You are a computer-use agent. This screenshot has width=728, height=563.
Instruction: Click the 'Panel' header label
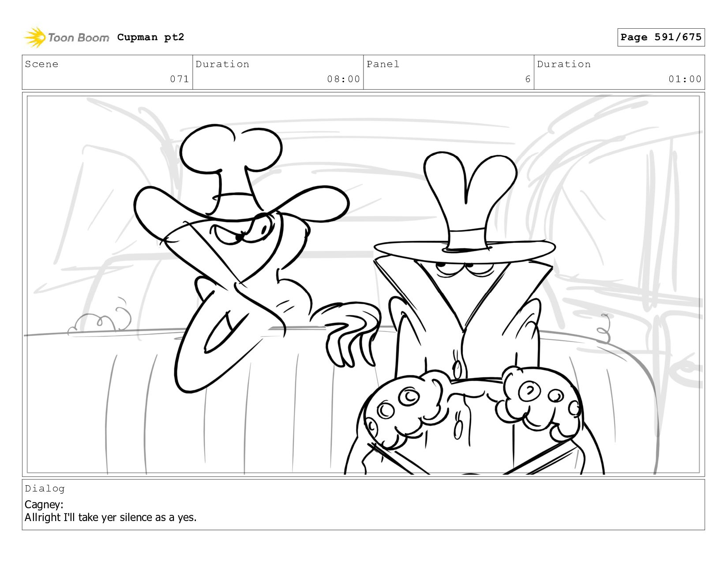pos(383,64)
